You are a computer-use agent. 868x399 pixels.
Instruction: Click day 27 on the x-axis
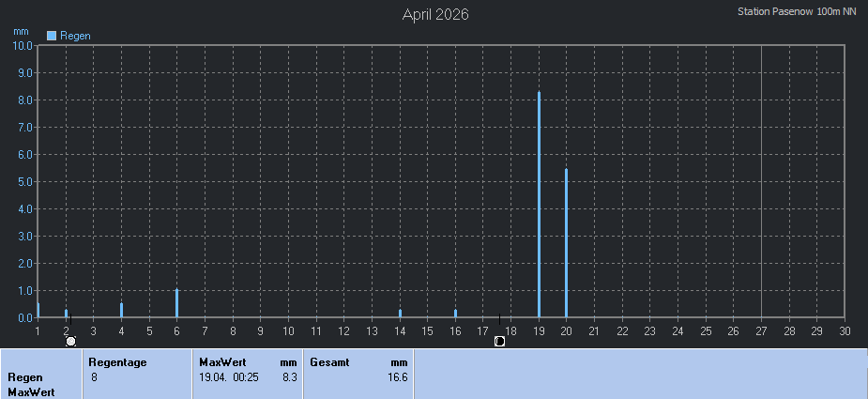tap(761, 330)
